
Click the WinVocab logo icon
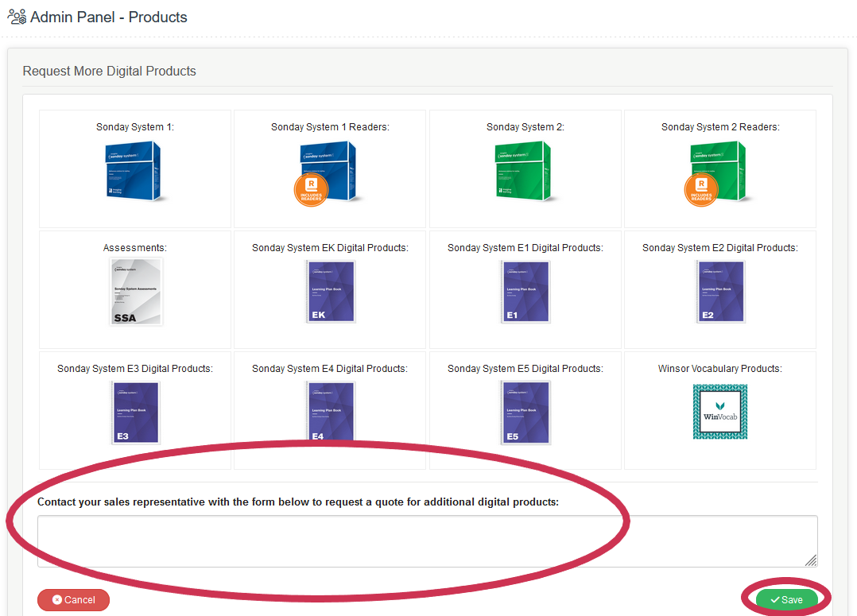point(720,412)
